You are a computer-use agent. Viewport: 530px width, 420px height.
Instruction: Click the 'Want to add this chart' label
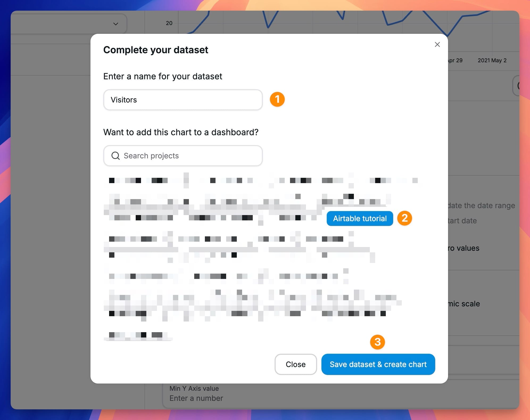pyautogui.click(x=181, y=132)
